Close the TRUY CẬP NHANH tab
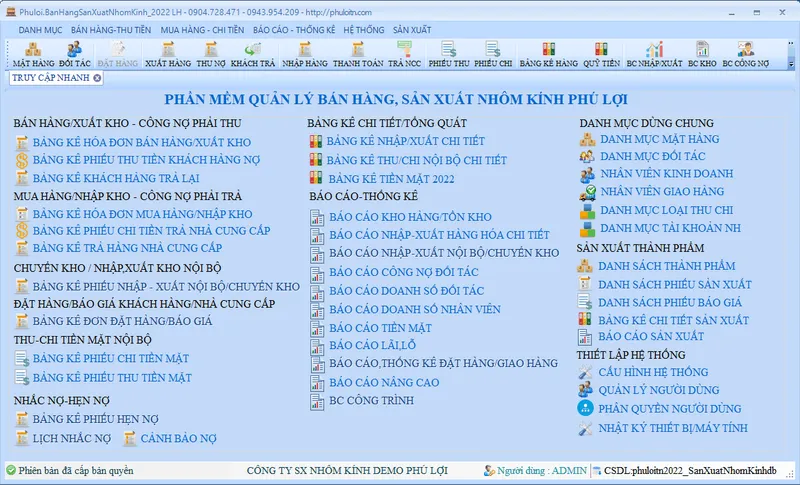This screenshot has height=485, width=800. (x=97, y=78)
